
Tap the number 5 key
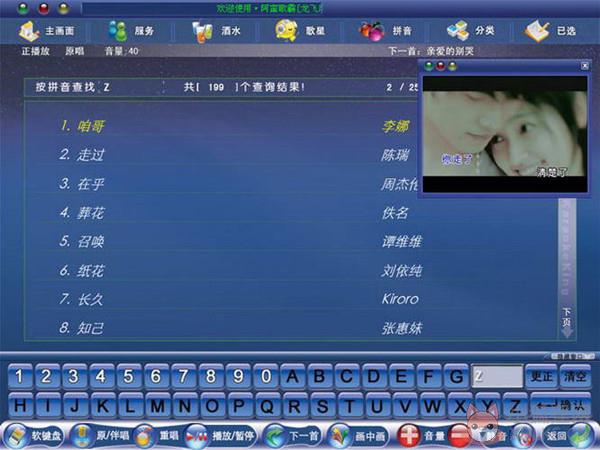[x=128, y=377]
